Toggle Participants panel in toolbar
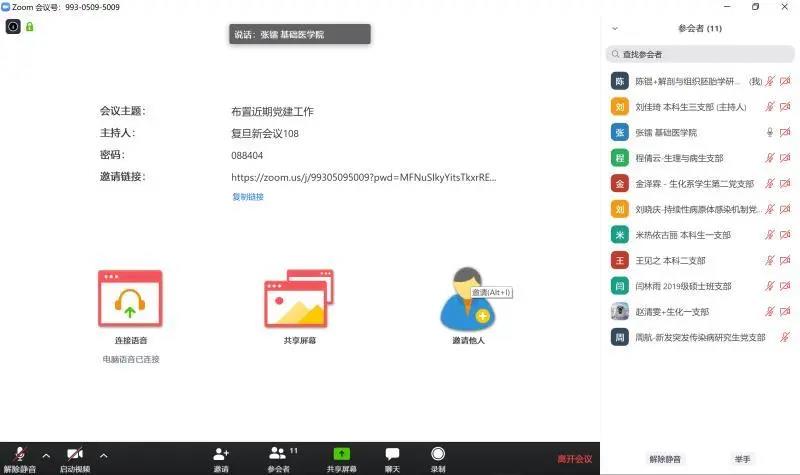The width and height of the screenshot is (800, 475). click(279, 456)
